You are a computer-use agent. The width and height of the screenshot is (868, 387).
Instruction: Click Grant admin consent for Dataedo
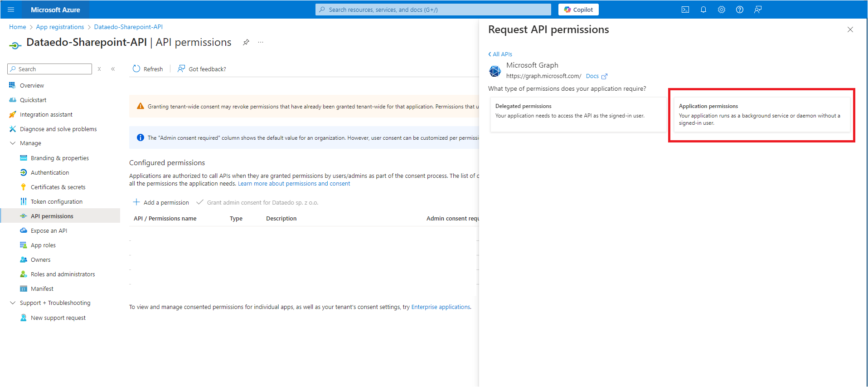tap(257, 202)
